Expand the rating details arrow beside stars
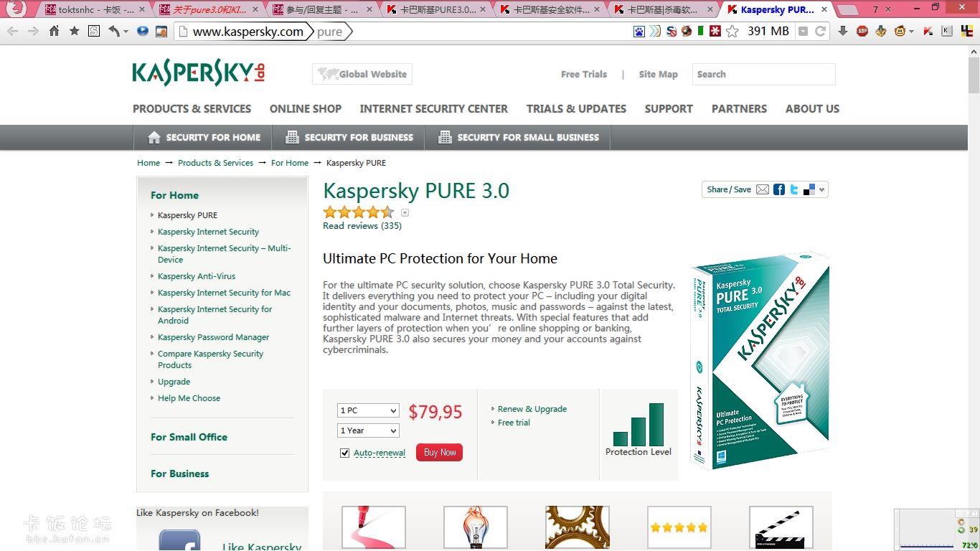 click(405, 212)
